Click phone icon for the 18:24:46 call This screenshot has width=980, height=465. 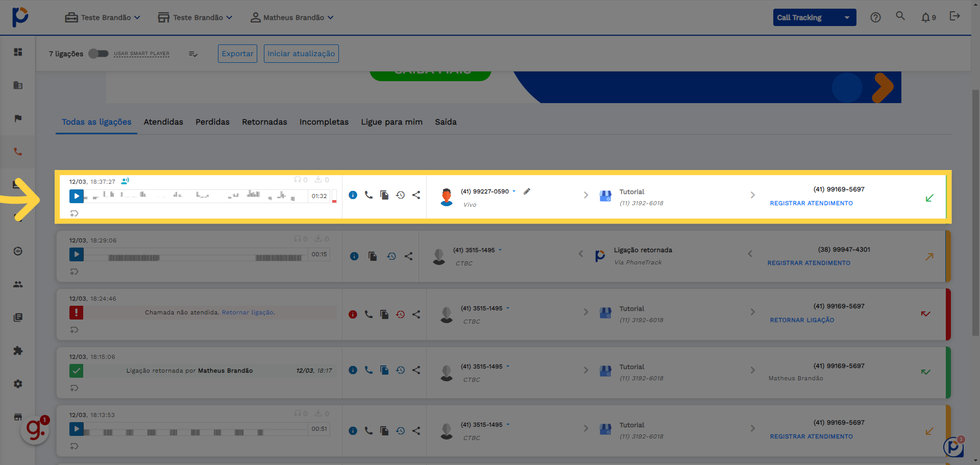[x=369, y=314]
